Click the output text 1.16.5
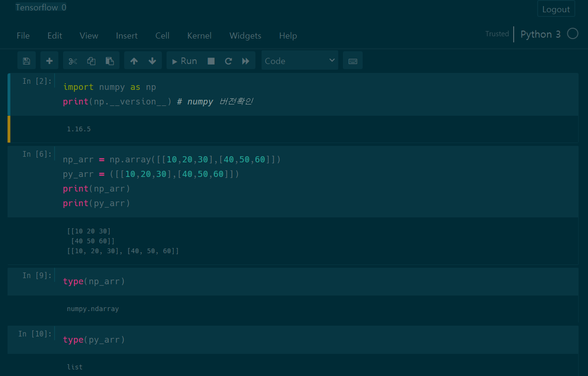Image resolution: width=588 pixels, height=376 pixels. click(79, 129)
